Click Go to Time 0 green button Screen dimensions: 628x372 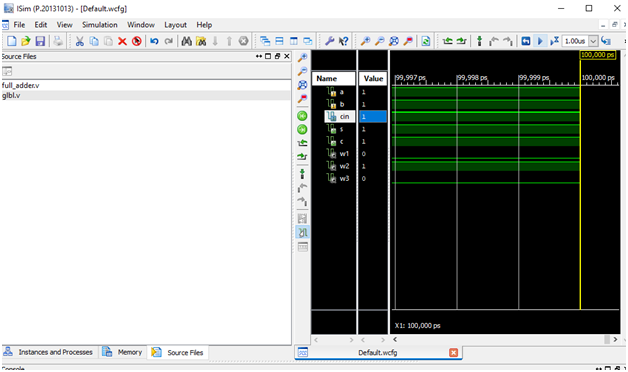[x=302, y=116]
